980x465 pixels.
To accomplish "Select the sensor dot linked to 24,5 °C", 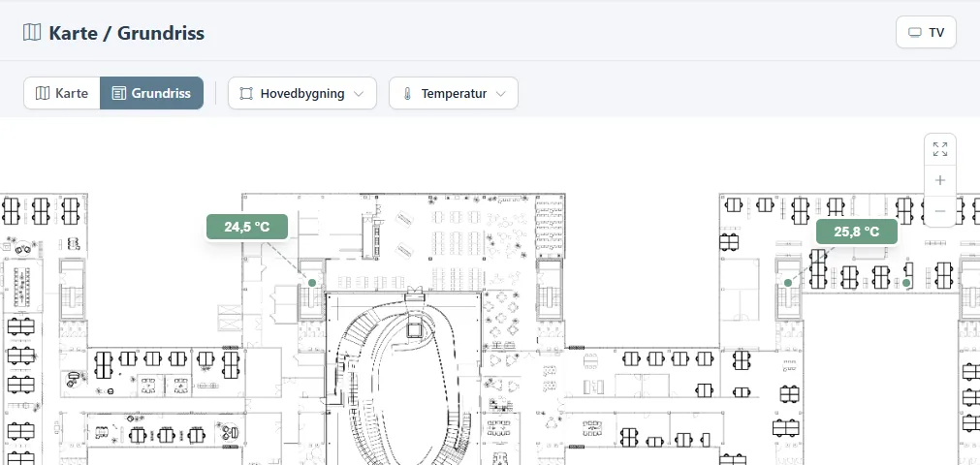I will click(x=312, y=283).
